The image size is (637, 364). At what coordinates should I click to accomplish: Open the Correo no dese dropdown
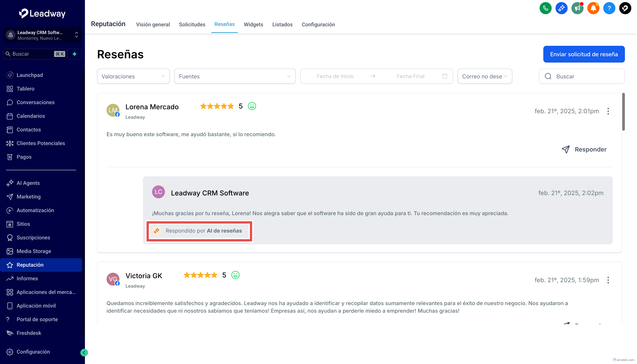pos(485,76)
